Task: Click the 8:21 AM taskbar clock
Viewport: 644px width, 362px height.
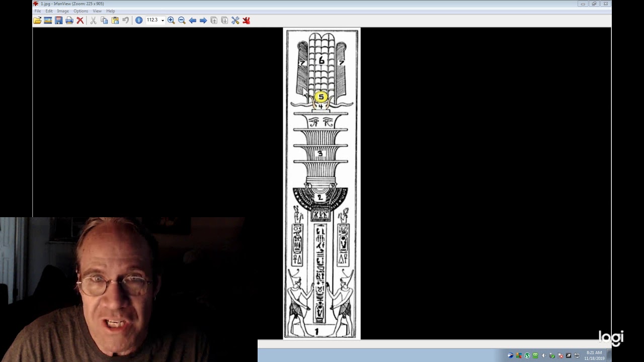Action: (x=594, y=355)
